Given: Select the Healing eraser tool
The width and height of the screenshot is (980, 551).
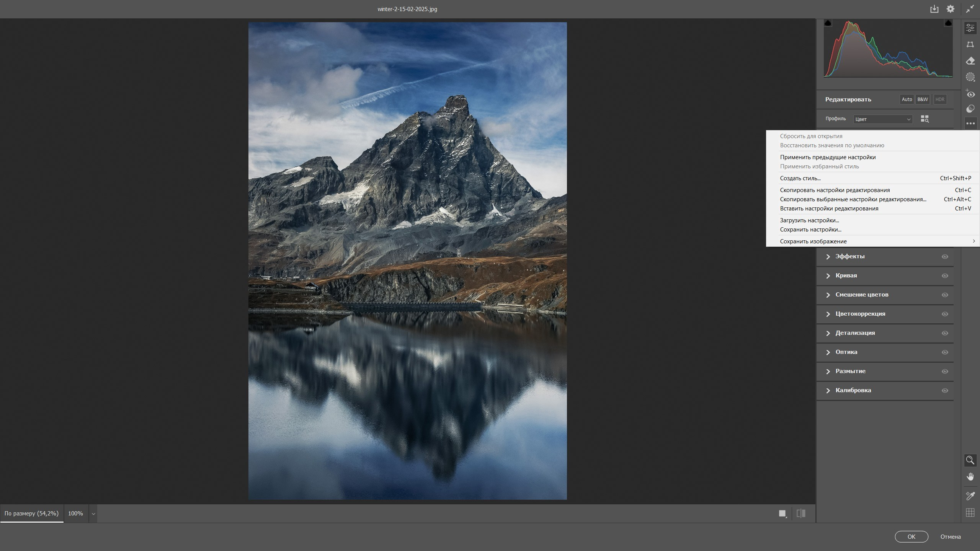Looking at the screenshot, I should 970,61.
